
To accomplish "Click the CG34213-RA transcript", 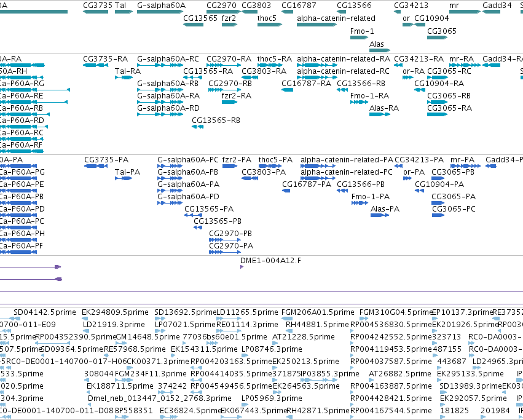I will pos(398,65).
